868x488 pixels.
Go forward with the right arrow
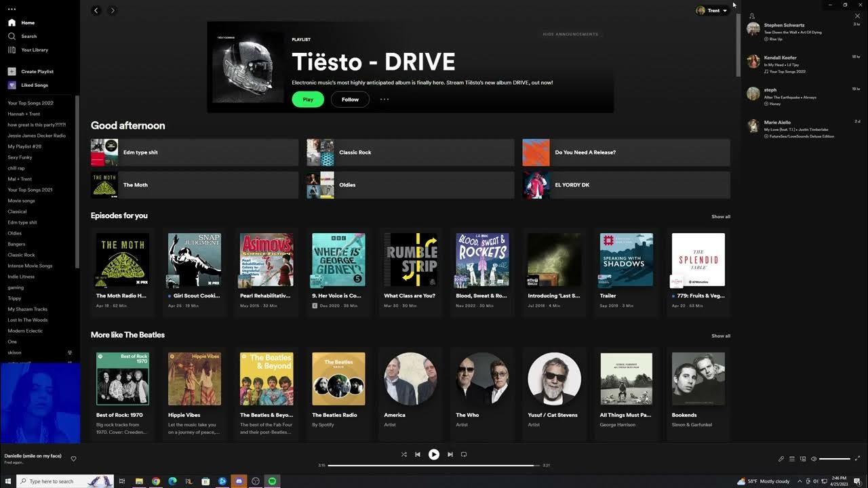tap(113, 10)
